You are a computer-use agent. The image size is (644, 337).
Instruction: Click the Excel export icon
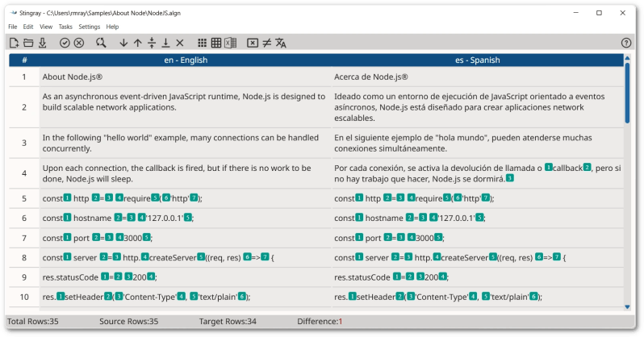(x=231, y=43)
